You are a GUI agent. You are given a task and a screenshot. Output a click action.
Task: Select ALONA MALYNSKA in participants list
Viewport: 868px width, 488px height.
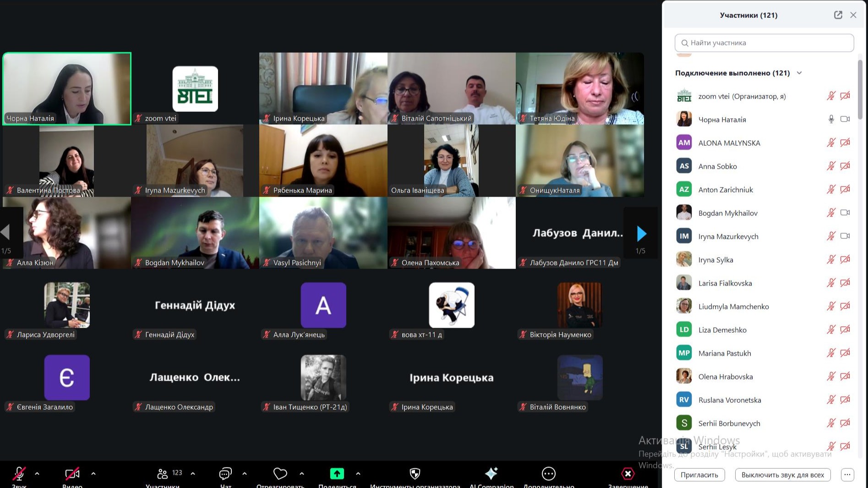(x=729, y=143)
